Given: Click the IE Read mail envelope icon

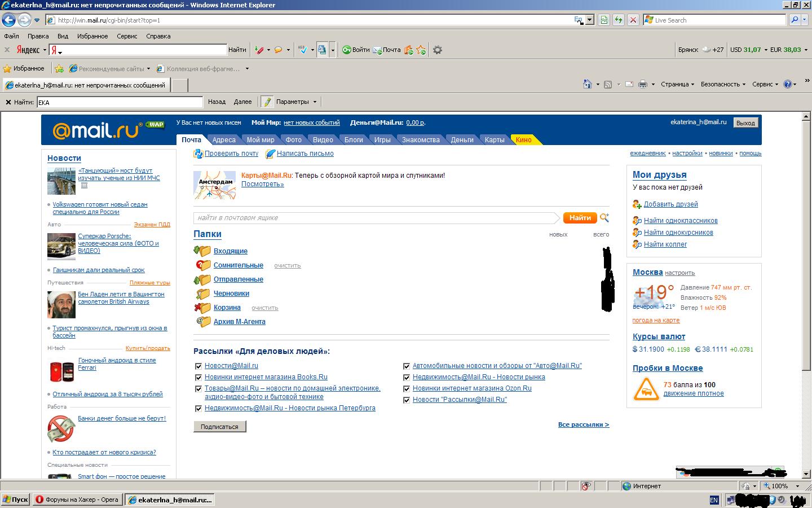Looking at the screenshot, I should (629, 84).
